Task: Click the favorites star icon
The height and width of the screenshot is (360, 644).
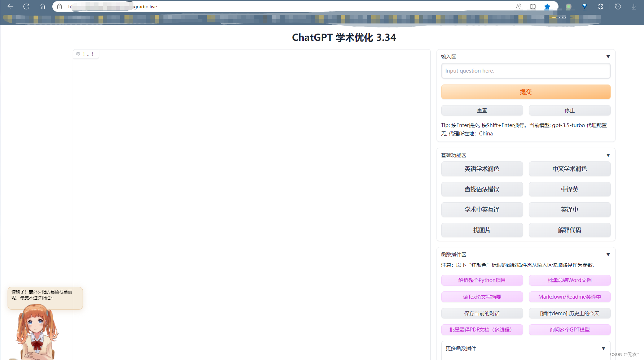Action: 547,6
